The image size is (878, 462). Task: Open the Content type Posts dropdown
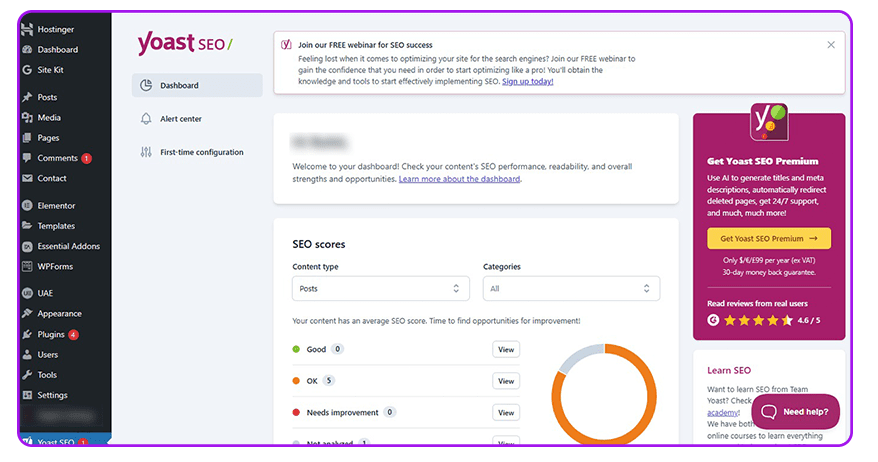click(x=381, y=288)
